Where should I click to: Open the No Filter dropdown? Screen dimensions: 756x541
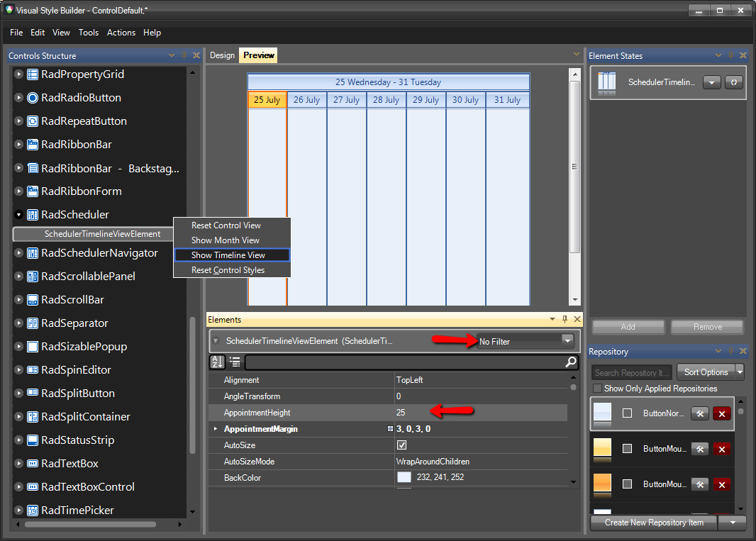pyautogui.click(x=567, y=341)
